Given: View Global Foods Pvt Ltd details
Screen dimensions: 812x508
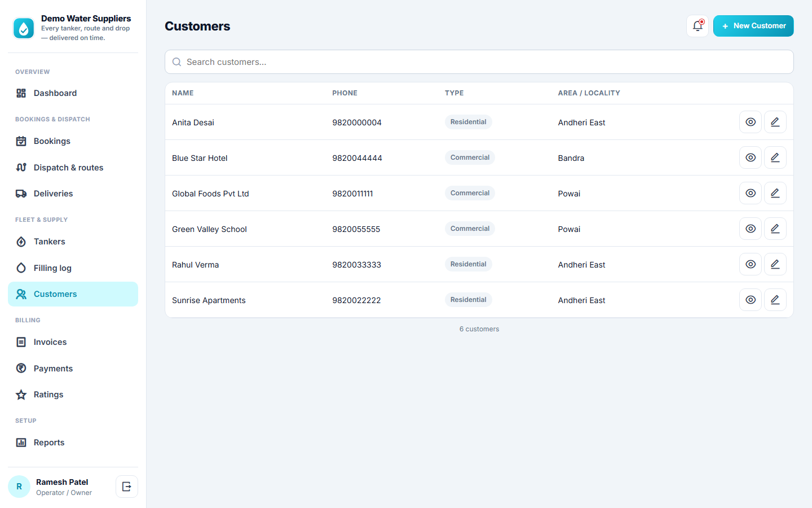Looking at the screenshot, I should (751, 193).
